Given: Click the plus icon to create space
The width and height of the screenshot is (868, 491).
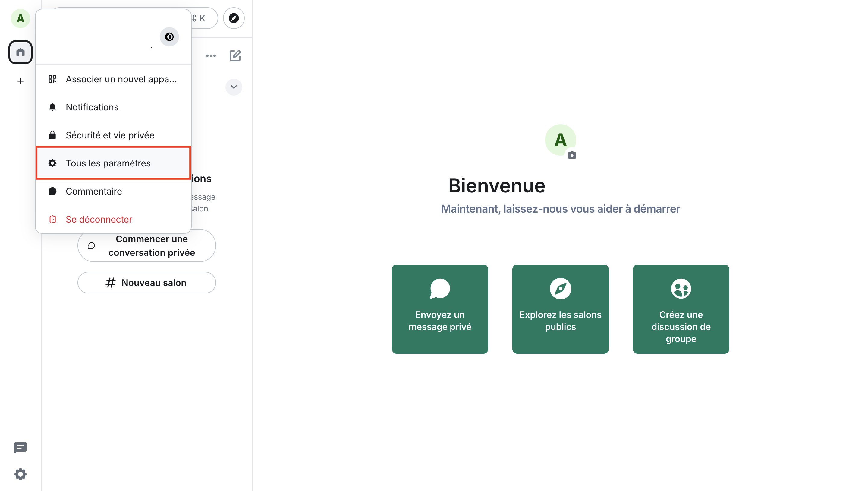Looking at the screenshot, I should point(20,81).
